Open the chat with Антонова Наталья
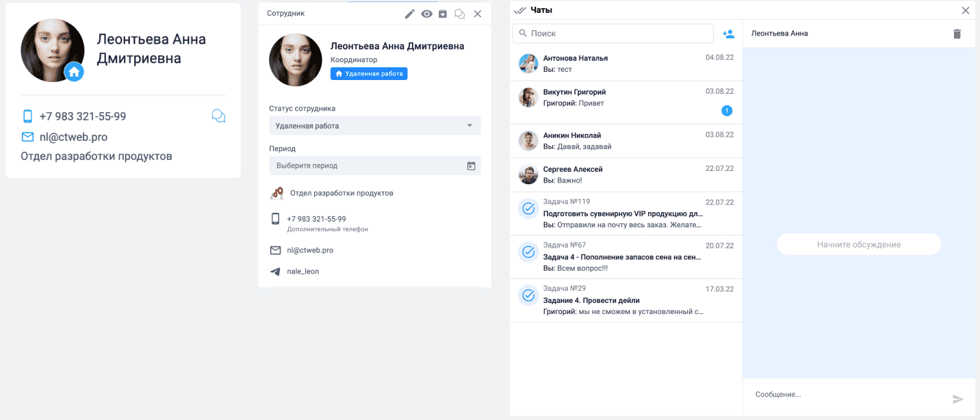The width and height of the screenshot is (980, 420). click(x=626, y=64)
